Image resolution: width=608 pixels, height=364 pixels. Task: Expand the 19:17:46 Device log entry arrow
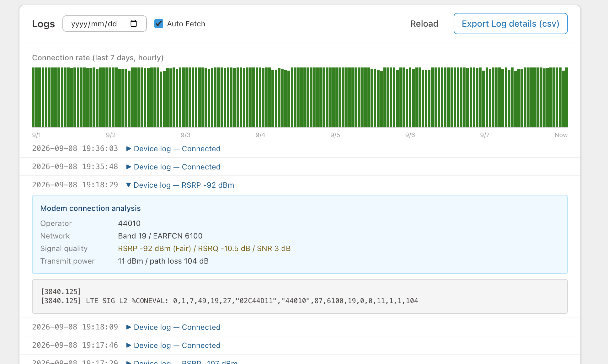click(129, 345)
